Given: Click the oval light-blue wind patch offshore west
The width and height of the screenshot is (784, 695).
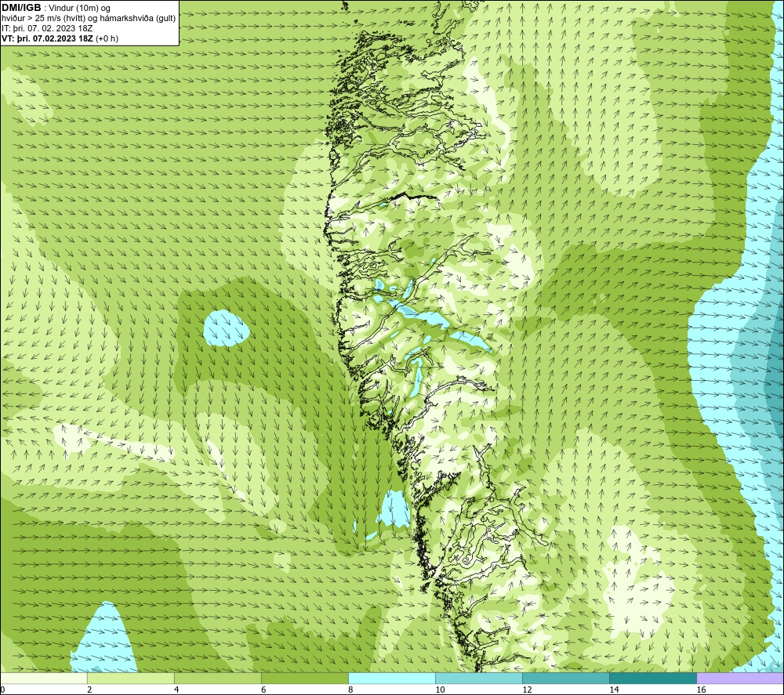Looking at the screenshot, I should pos(227,328).
